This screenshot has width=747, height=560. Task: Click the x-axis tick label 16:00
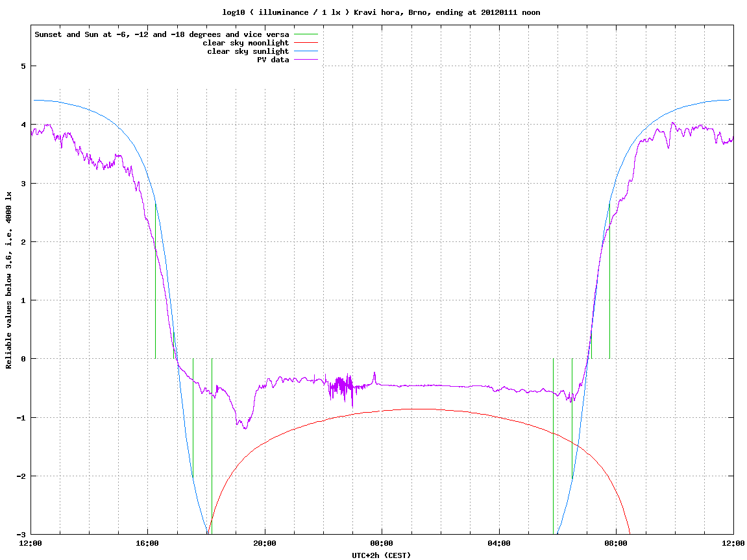pos(148,543)
